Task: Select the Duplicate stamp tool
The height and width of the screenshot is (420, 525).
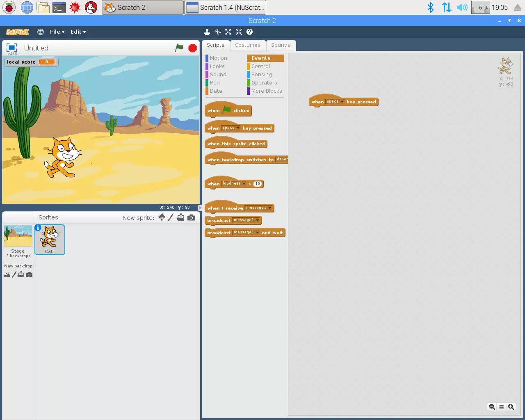Action: [207, 32]
